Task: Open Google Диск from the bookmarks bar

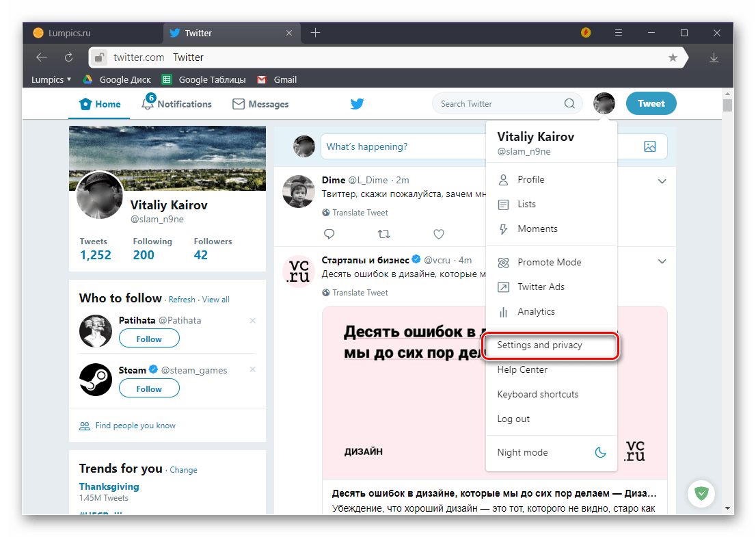Action: click(x=87, y=79)
